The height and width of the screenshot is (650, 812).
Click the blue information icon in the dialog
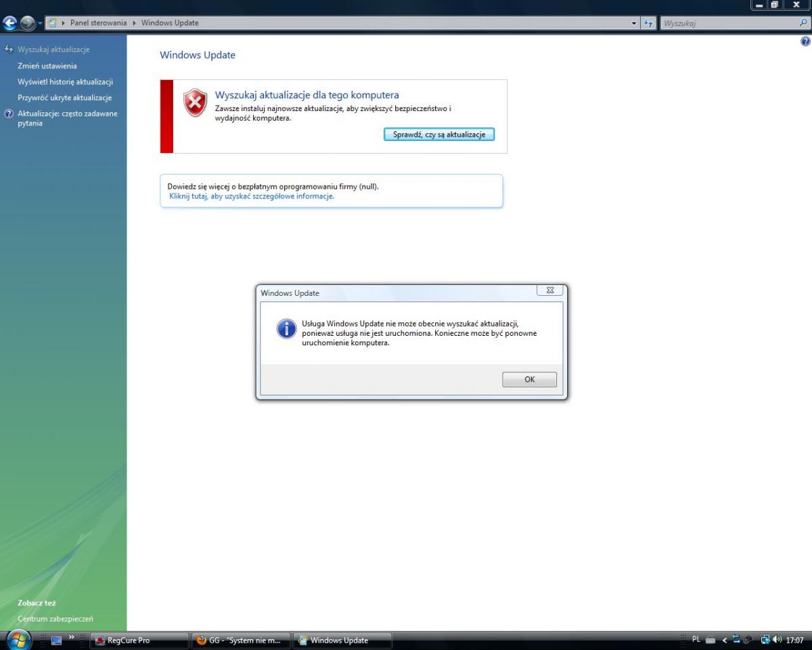(286, 328)
